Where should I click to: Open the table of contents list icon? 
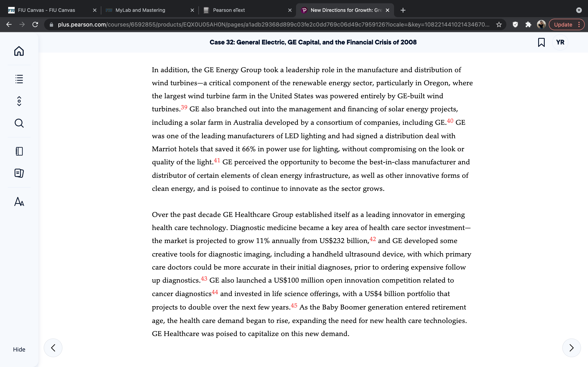click(x=19, y=79)
